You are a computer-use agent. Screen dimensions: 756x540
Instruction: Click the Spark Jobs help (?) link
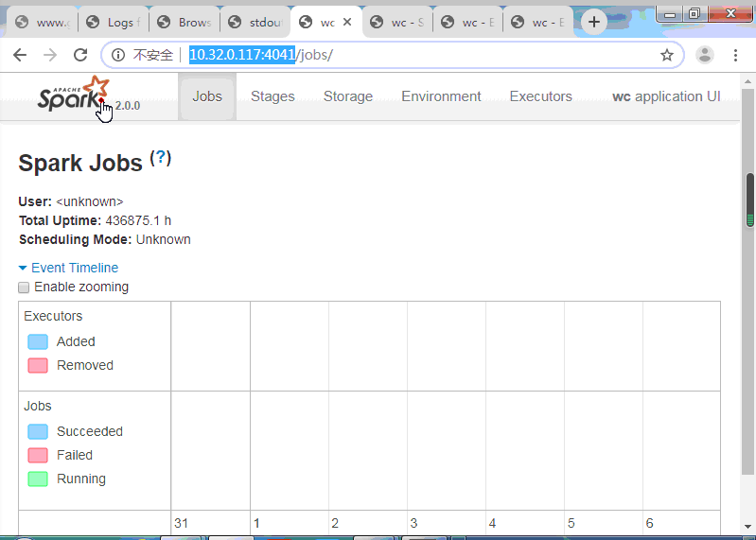161,158
